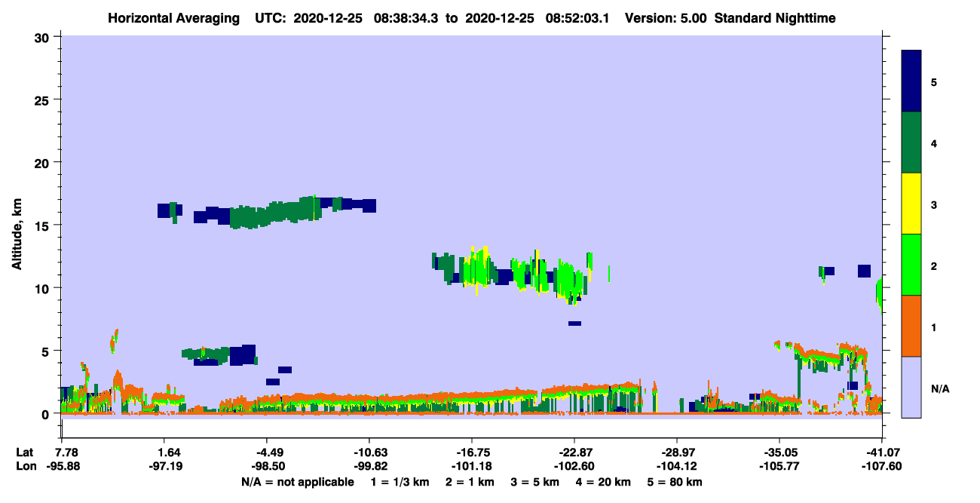Click legend text 'N/A = not applicable'
The width and height of the screenshot is (980, 503).
click(297, 482)
